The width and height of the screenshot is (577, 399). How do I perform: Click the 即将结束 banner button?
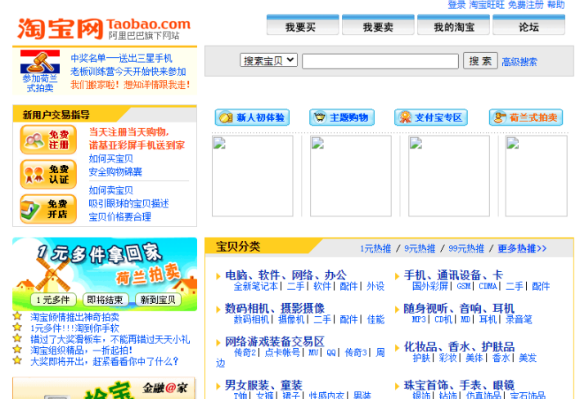click(105, 300)
